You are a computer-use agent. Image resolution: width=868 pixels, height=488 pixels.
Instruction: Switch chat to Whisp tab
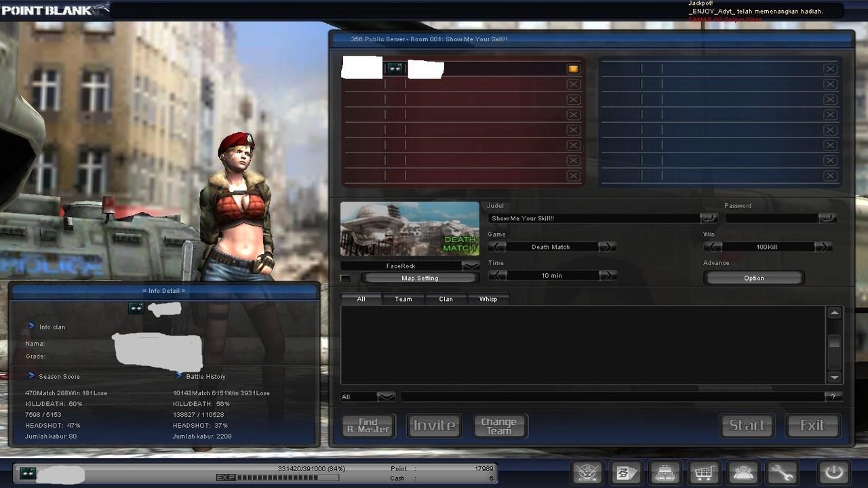pyautogui.click(x=488, y=299)
